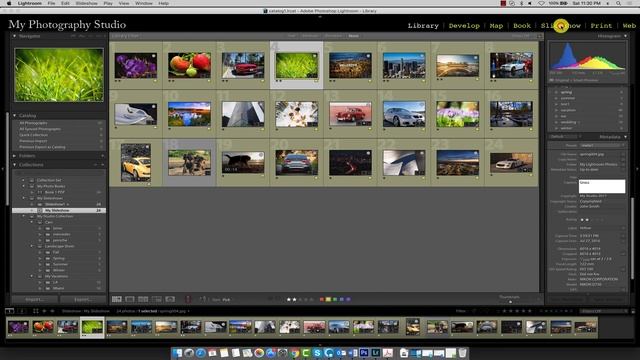Collapse the Catalog panel
This screenshot has width=640, height=360.
15,116
